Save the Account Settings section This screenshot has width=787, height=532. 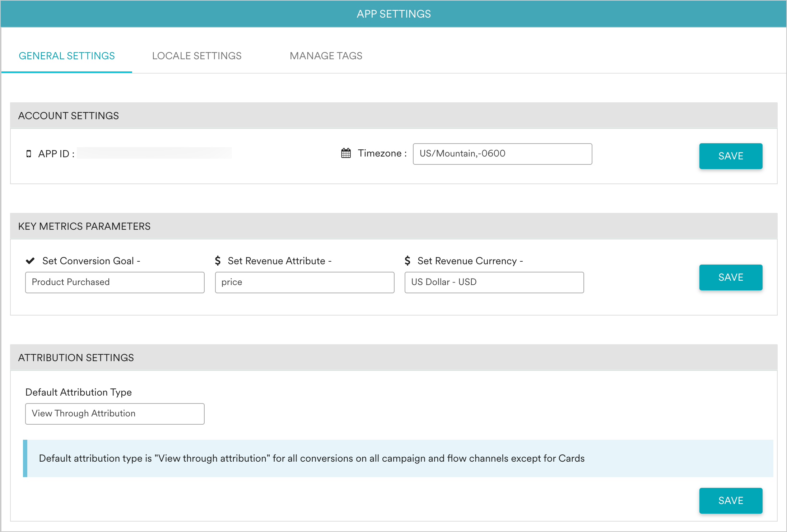click(731, 156)
